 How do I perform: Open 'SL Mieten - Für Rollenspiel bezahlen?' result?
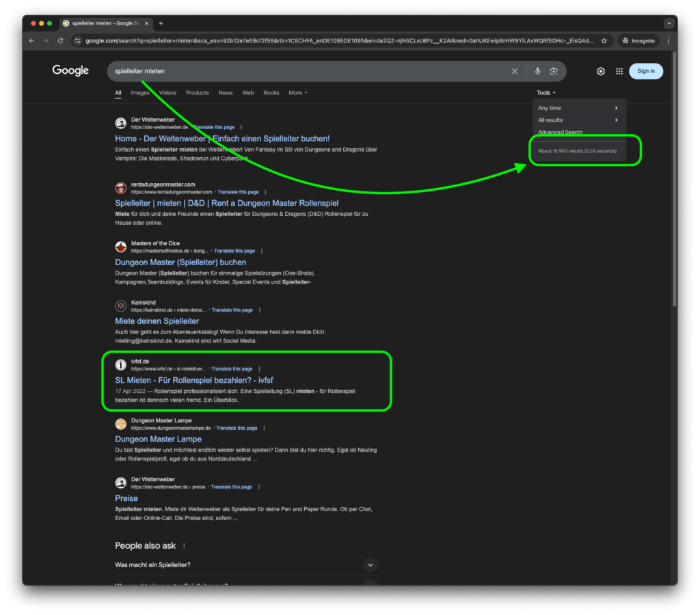[x=193, y=380]
